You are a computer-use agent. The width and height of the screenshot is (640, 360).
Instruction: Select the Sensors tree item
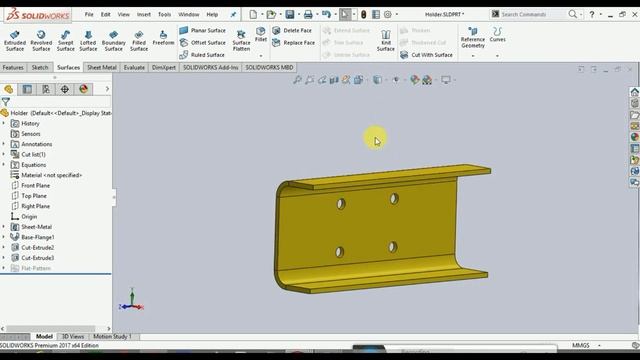click(x=26, y=134)
